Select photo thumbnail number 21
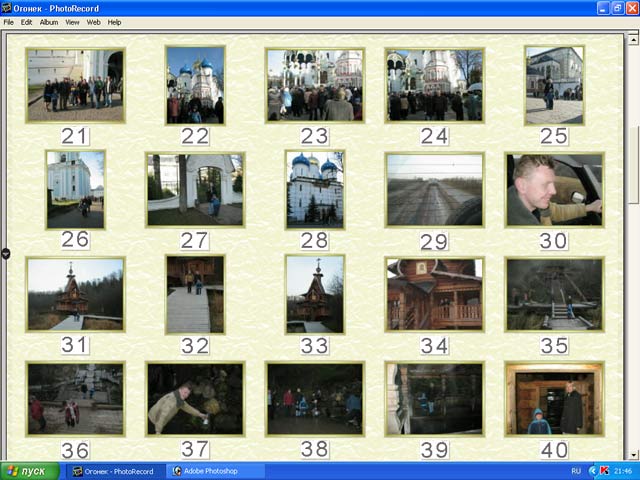640x480 pixels. coord(75,85)
